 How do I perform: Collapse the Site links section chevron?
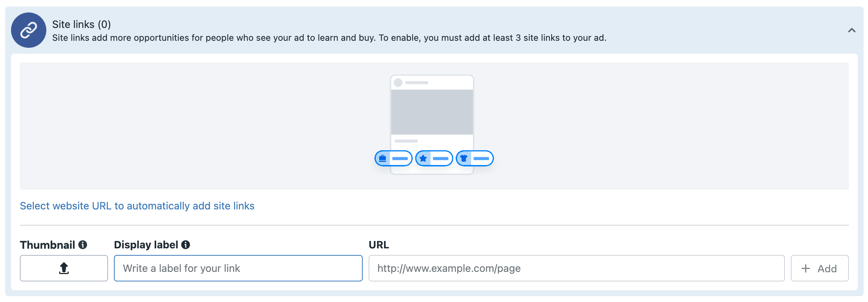tap(851, 30)
